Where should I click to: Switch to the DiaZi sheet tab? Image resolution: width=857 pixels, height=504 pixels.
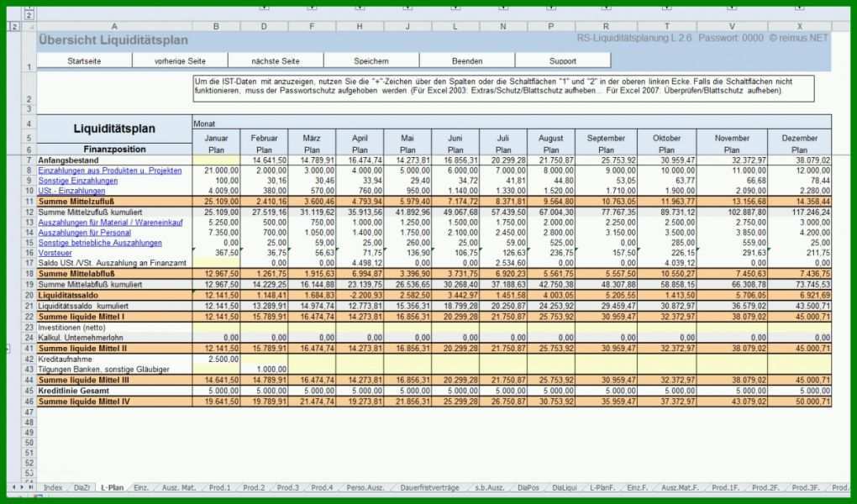tap(81, 487)
